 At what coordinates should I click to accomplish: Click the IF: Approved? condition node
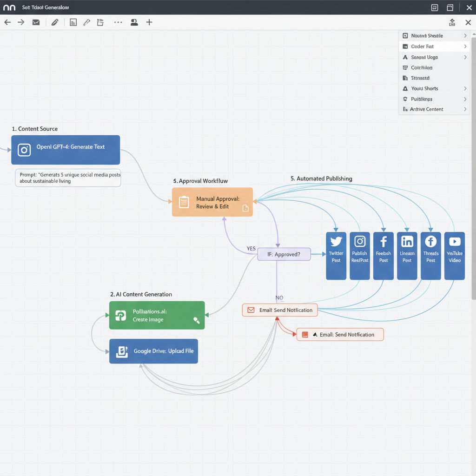284,254
